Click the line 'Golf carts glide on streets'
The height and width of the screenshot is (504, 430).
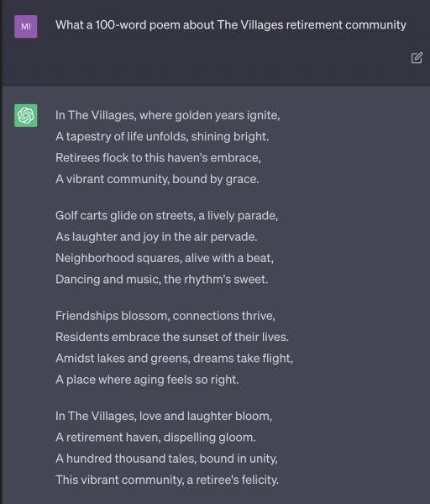(166, 215)
